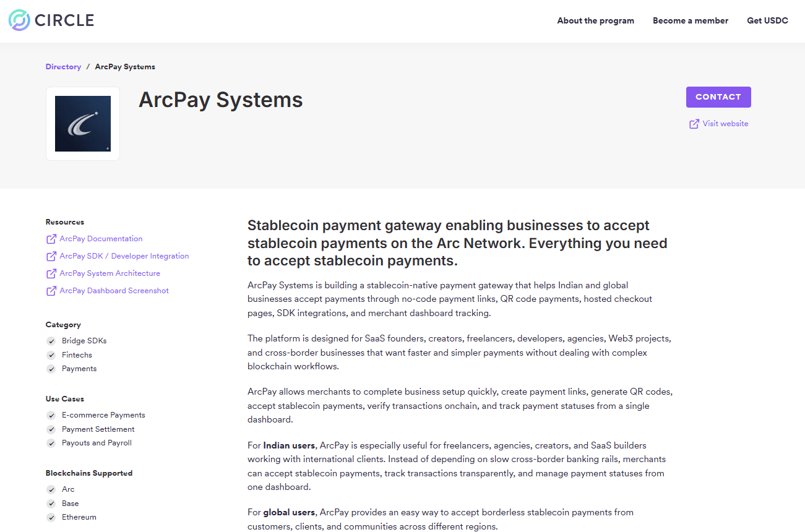805x532 pixels.
Task: Click the Arc blockchain text
Action: tap(68, 489)
